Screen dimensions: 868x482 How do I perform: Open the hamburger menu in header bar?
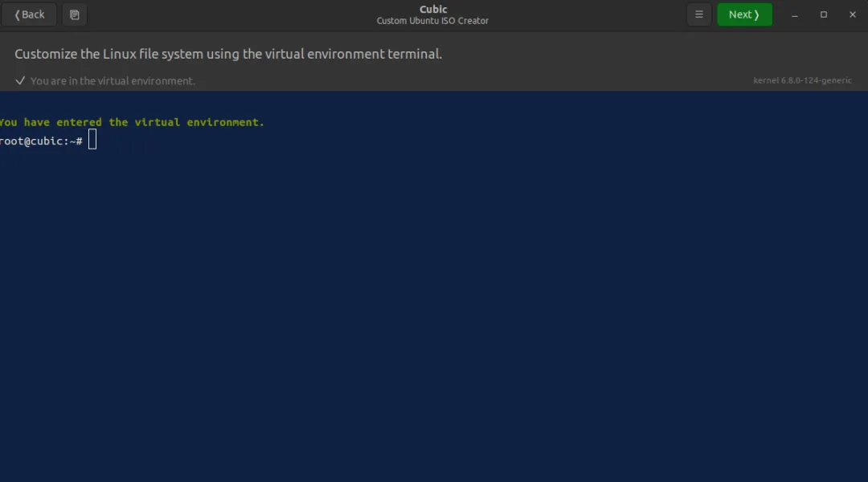(x=698, y=15)
